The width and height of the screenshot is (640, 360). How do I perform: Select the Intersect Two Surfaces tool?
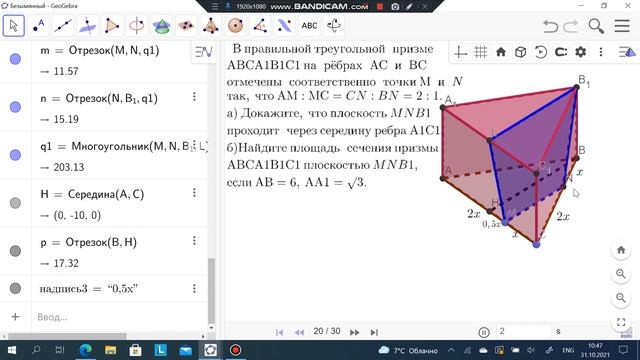[161, 26]
